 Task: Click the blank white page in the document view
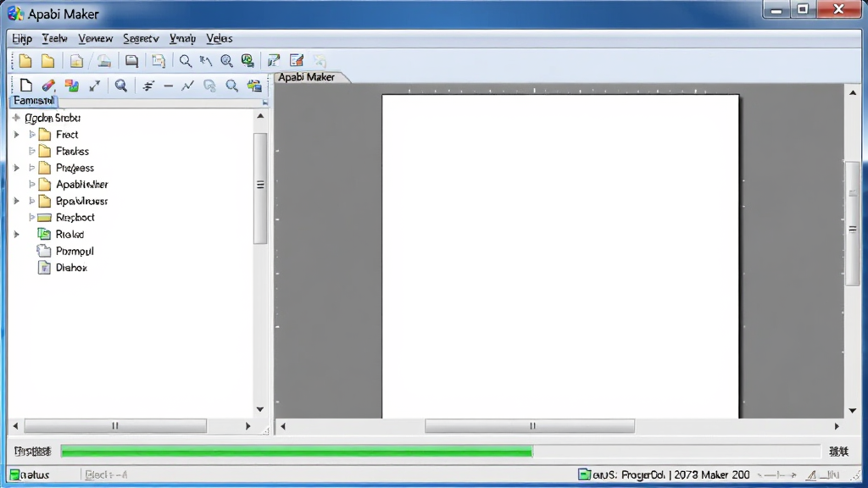coord(560,257)
